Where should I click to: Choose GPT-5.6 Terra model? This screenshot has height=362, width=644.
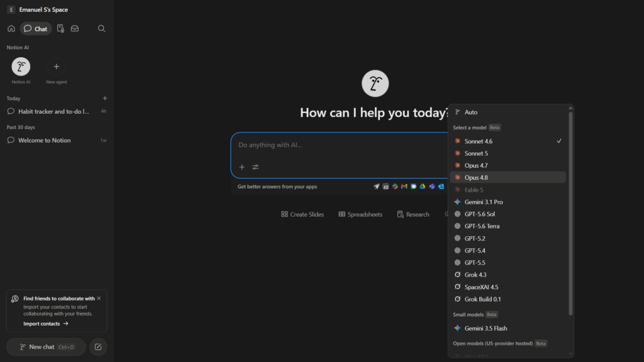pyautogui.click(x=508, y=226)
